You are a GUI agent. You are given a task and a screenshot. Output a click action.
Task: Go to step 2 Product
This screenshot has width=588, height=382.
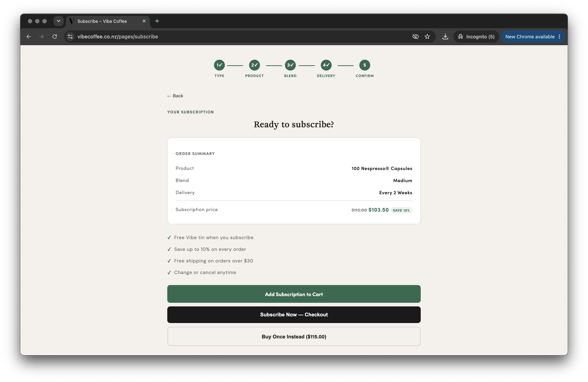(x=254, y=65)
